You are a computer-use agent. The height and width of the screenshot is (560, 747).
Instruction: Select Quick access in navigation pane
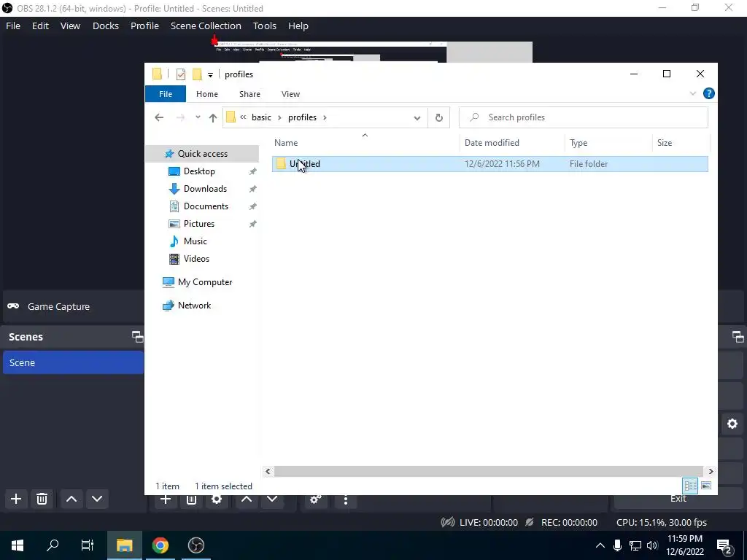pos(203,153)
